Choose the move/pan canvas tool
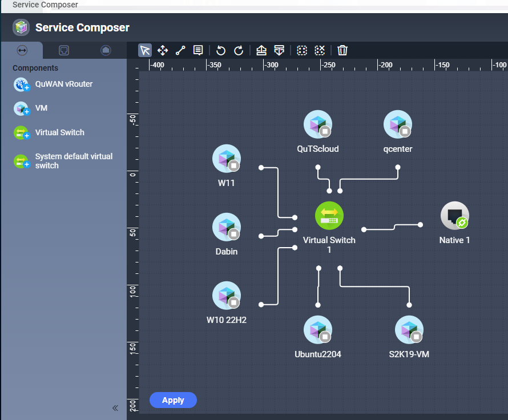 pos(163,51)
